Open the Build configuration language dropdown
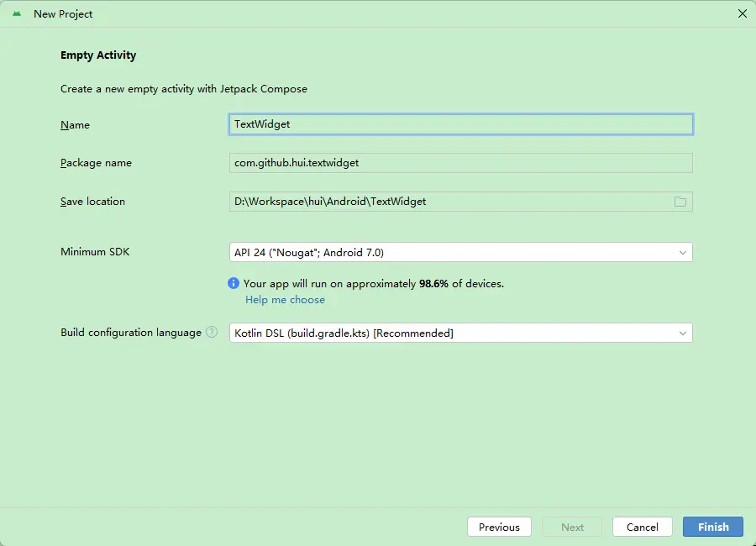The height and width of the screenshot is (546, 756). tap(460, 333)
